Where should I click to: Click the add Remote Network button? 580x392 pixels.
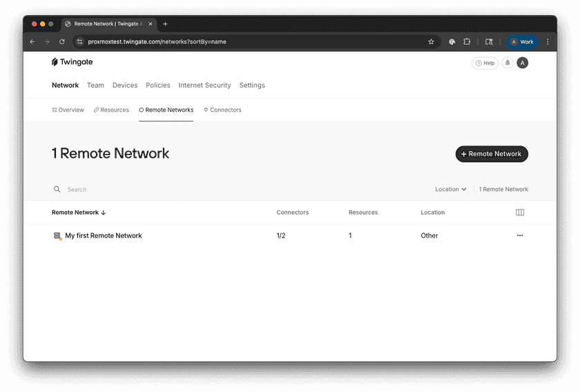pos(492,154)
